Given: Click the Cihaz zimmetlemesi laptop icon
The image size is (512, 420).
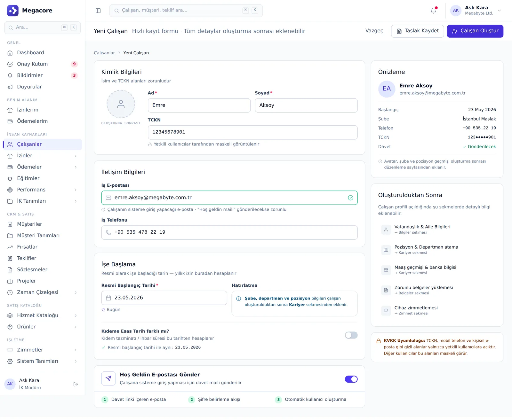Looking at the screenshot, I should coord(386,310).
